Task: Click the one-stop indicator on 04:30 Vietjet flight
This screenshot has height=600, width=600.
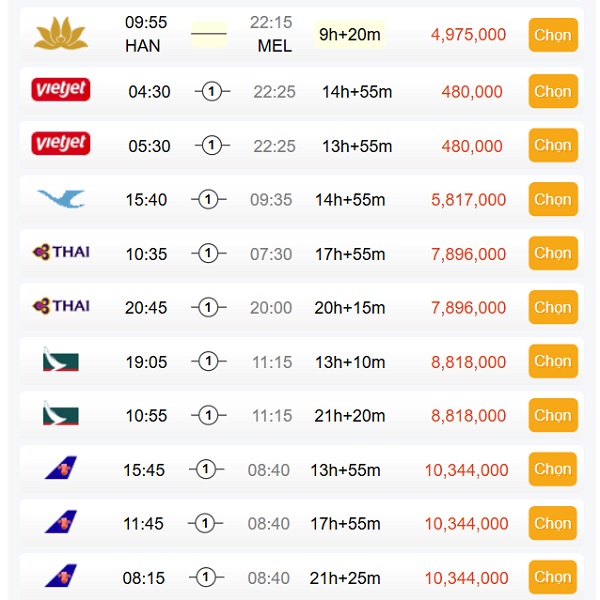Action: point(212,91)
